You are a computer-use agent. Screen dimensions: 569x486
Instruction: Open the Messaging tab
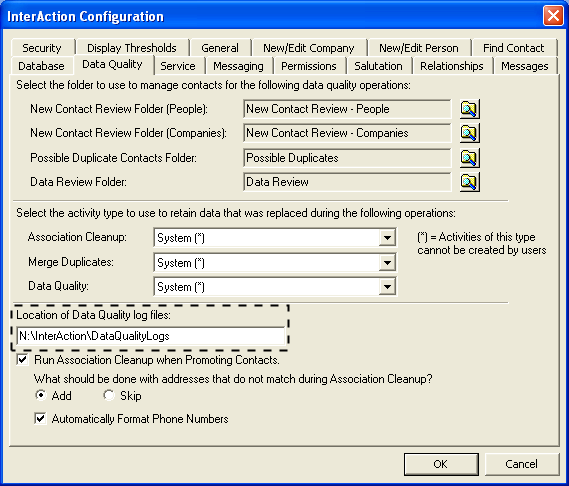click(238, 66)
